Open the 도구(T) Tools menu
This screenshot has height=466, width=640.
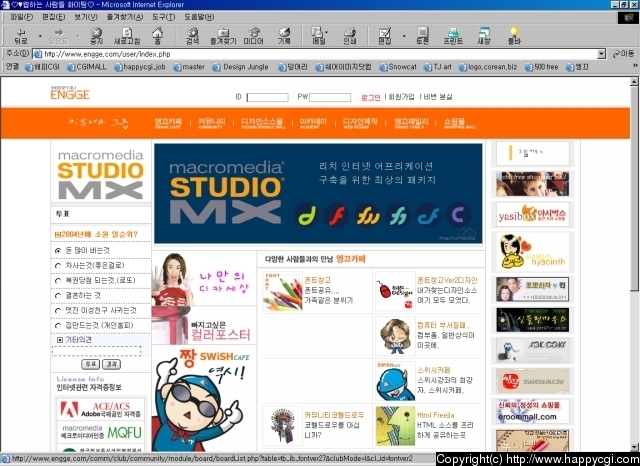pos(163,17)
